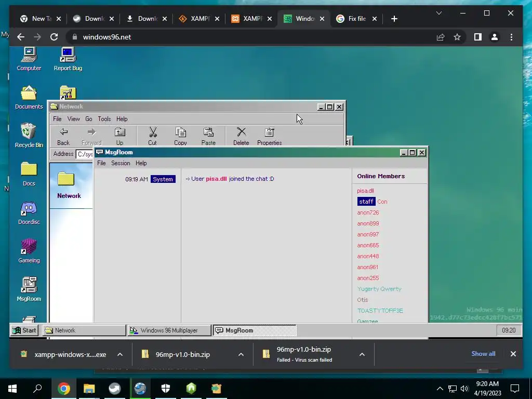Open the MsgRoom Session menu

(x=121, y=163)
